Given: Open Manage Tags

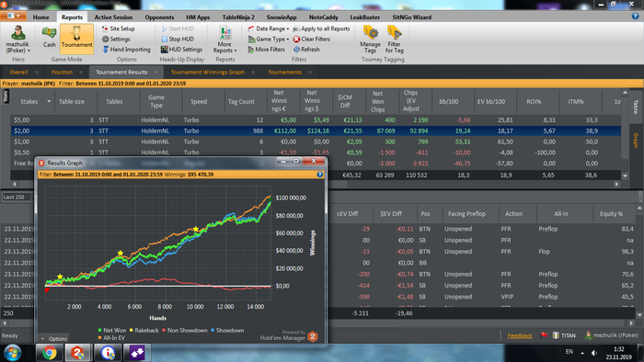Looking at the screenshot, I should click(370, 40).
